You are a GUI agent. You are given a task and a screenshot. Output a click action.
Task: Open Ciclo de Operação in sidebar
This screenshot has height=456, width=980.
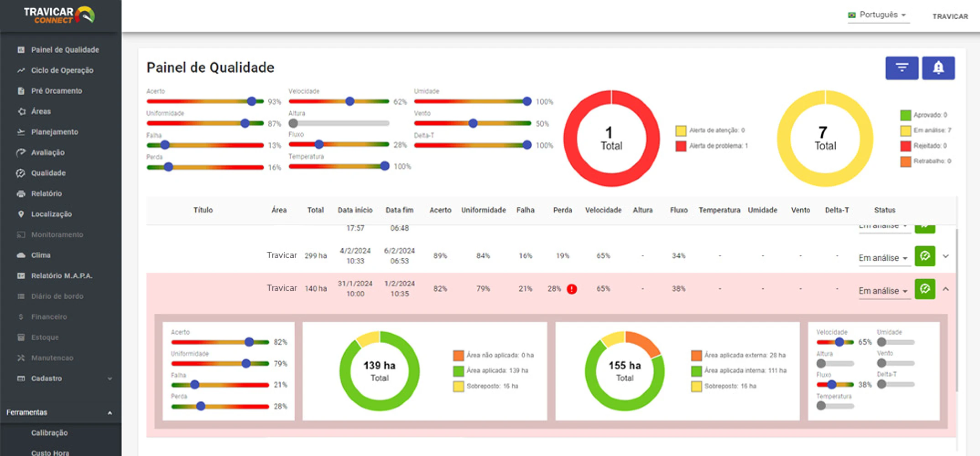point(62,70)
